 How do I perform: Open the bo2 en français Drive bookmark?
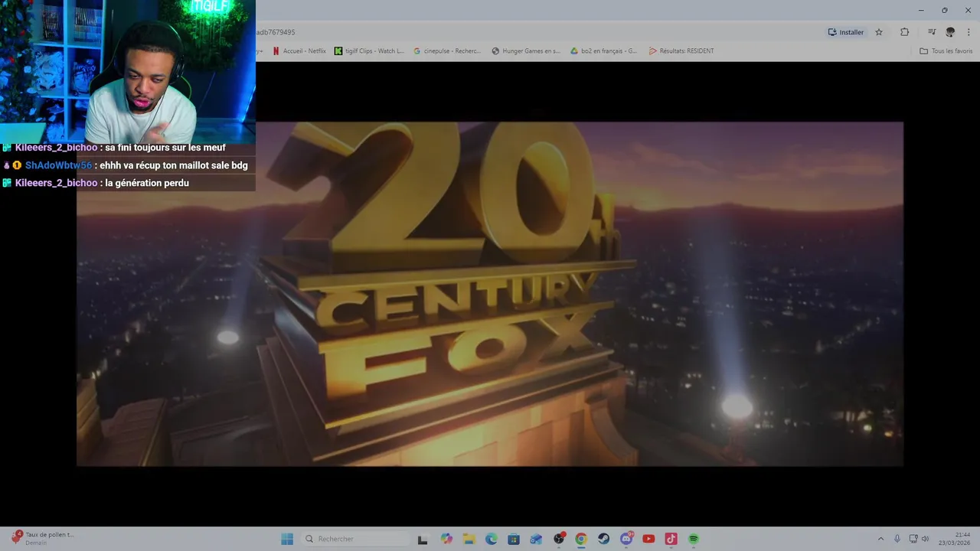point(604,51)
